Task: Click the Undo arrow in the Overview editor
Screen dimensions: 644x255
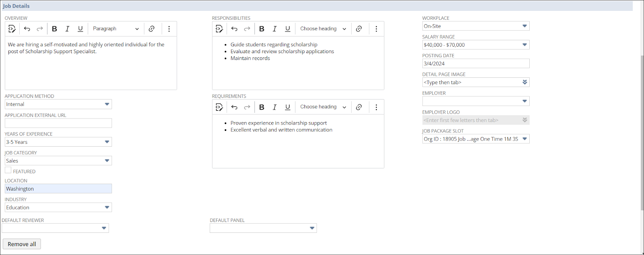Action: pyautogui.click(x=27, y=29)
